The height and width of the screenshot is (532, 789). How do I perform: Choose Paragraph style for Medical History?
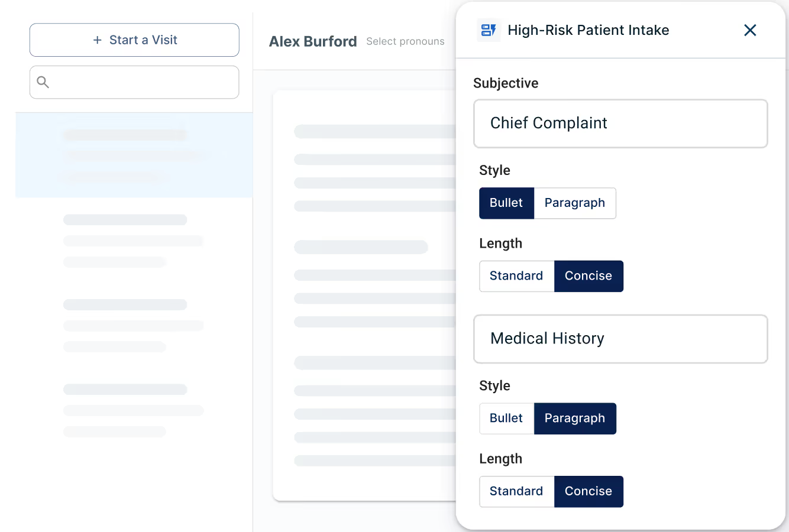tap(574, 419)
